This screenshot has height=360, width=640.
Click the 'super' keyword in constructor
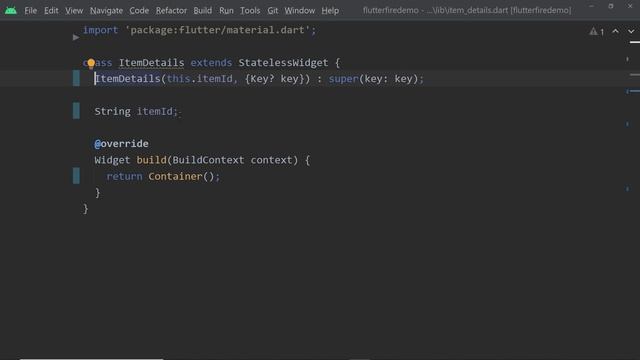click(x=343, y=79)
